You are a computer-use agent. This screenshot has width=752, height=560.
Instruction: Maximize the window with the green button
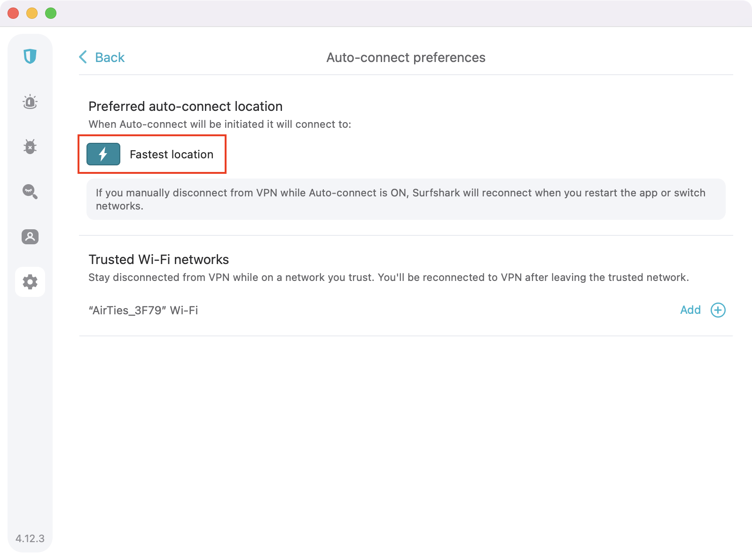pyautogui.click(x=51, y=13)
